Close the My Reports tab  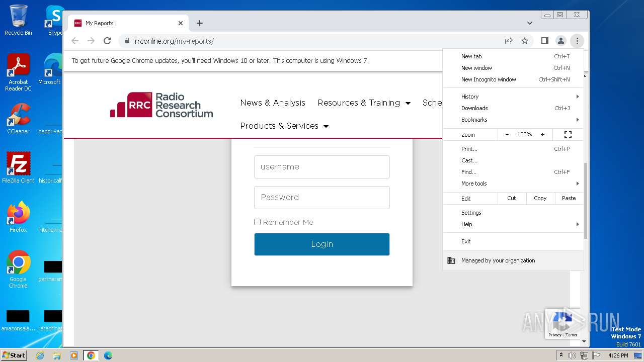pos(181,23)
